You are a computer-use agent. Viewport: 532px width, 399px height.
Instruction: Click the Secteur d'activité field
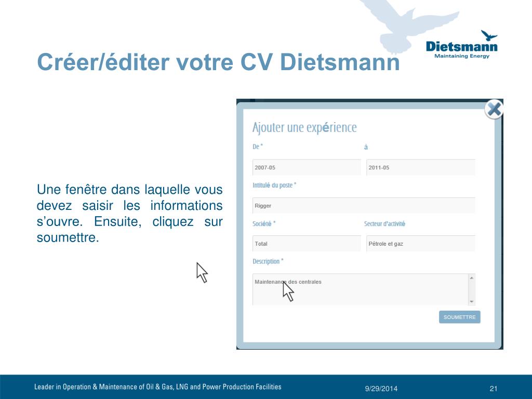[421, 244]
